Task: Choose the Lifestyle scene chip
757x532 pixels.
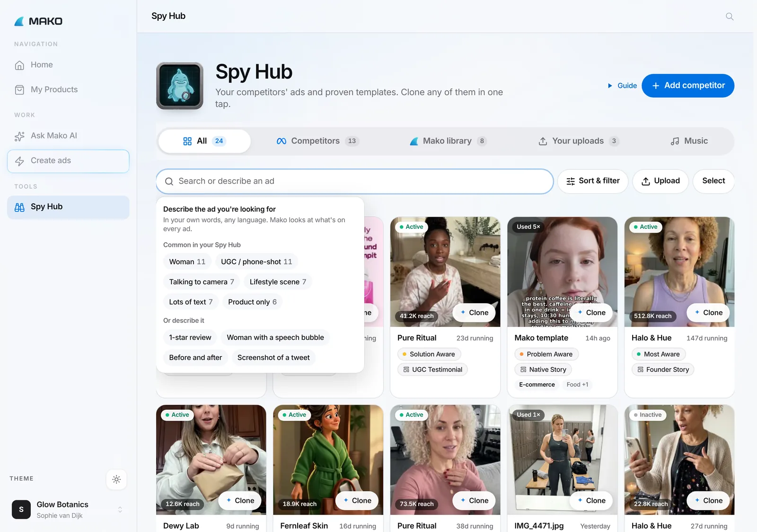Action: click(x=278, y=282)
